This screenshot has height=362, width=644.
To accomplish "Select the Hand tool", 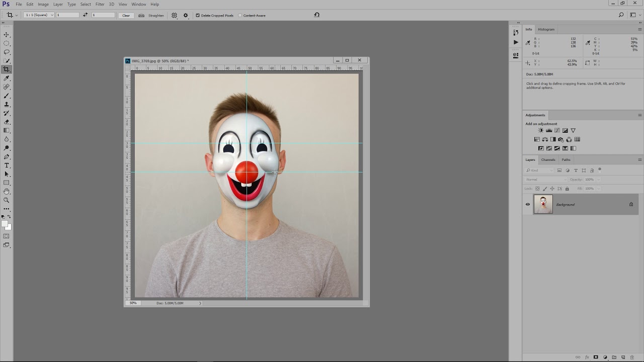I will [7, 192].
